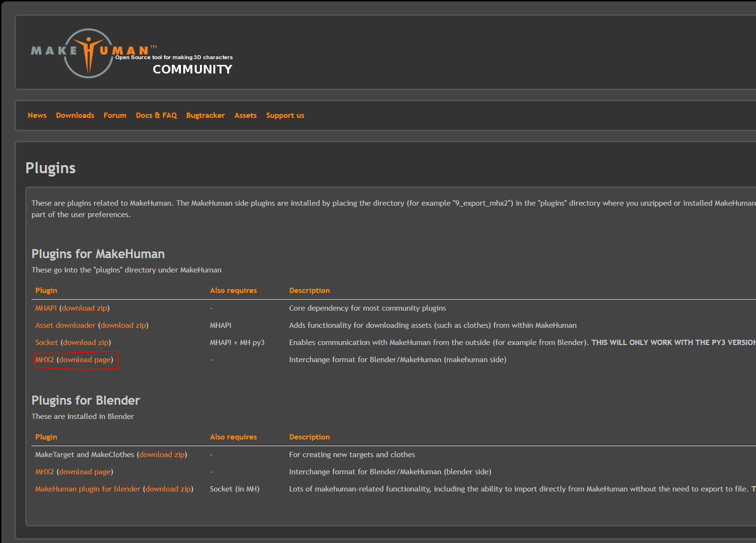The width and height of the screenshot is (756, 543).
Task: Click Plugin column header in Blender table
Action: tap(46, 437)
